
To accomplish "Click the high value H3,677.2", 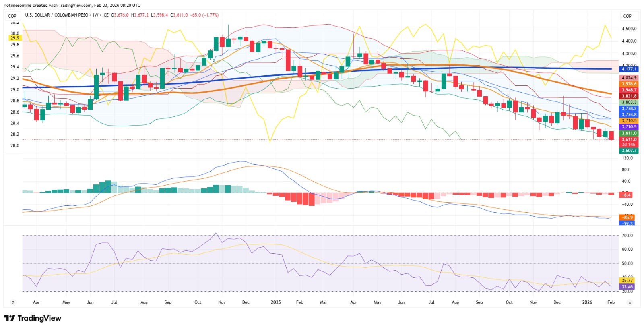I will click(x=140, y=15).
